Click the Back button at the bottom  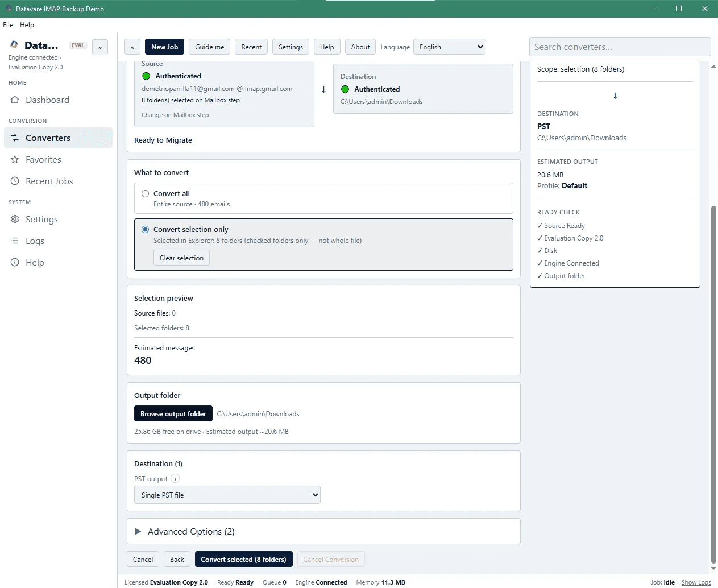click(177, 559)
